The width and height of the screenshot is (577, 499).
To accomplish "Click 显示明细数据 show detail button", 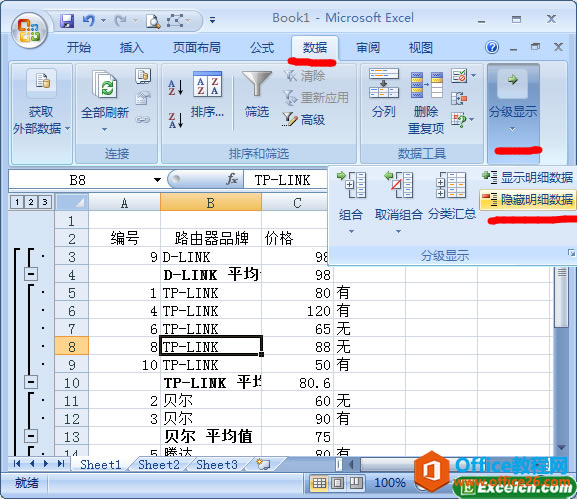I will point(527,177).
